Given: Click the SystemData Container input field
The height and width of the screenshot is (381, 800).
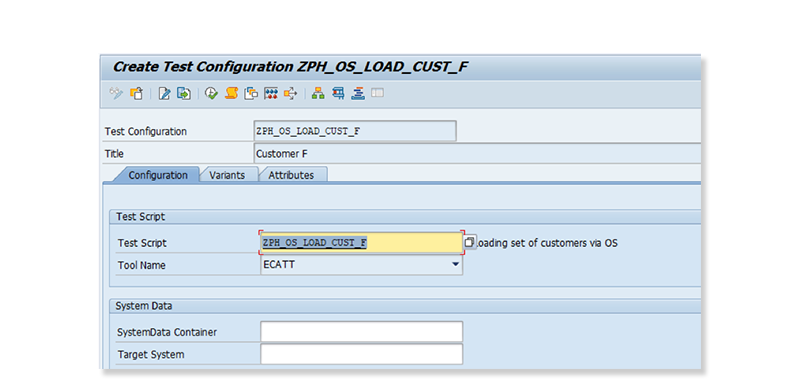Looking at the screenshot, I should [x=361, y=332].
